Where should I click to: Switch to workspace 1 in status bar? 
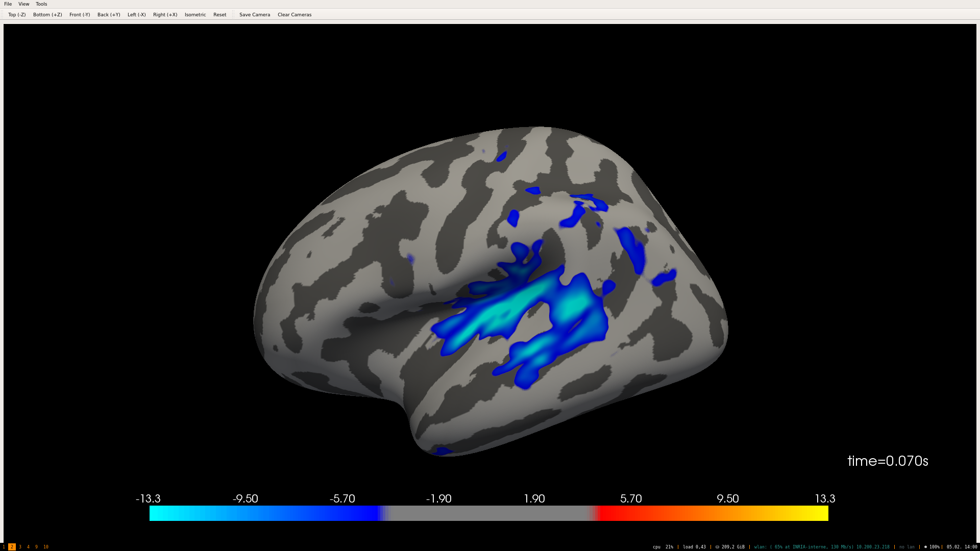pos(4,547)
